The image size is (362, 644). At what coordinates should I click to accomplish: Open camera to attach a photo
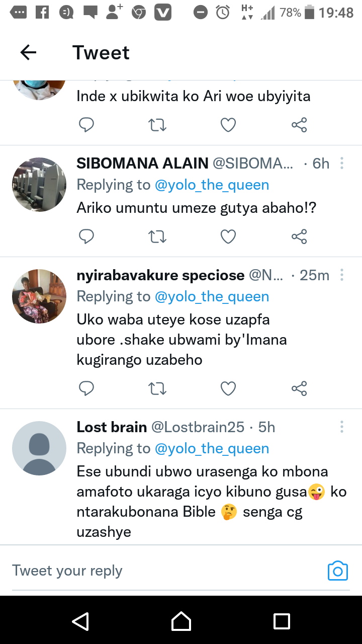click(338, 571)
